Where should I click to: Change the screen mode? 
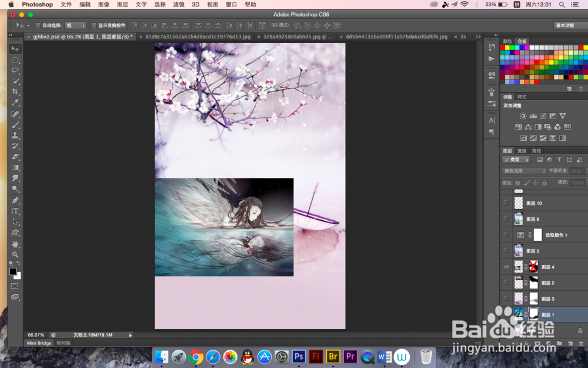[15, 297]
